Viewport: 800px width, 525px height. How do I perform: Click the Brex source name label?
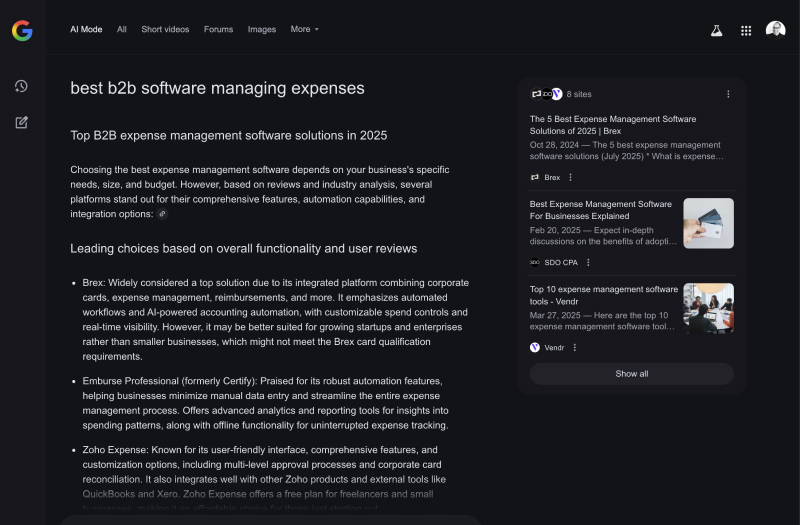[x=552, y=177]
